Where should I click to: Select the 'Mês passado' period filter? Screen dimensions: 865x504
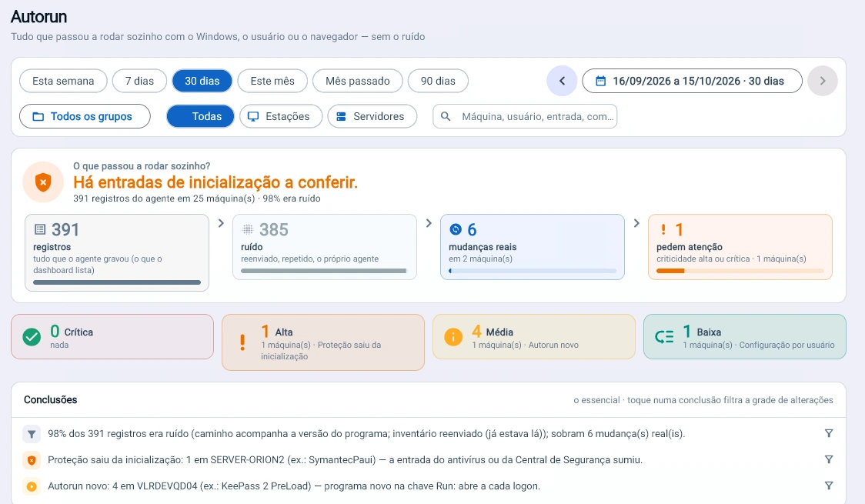[x=358, y=81]
